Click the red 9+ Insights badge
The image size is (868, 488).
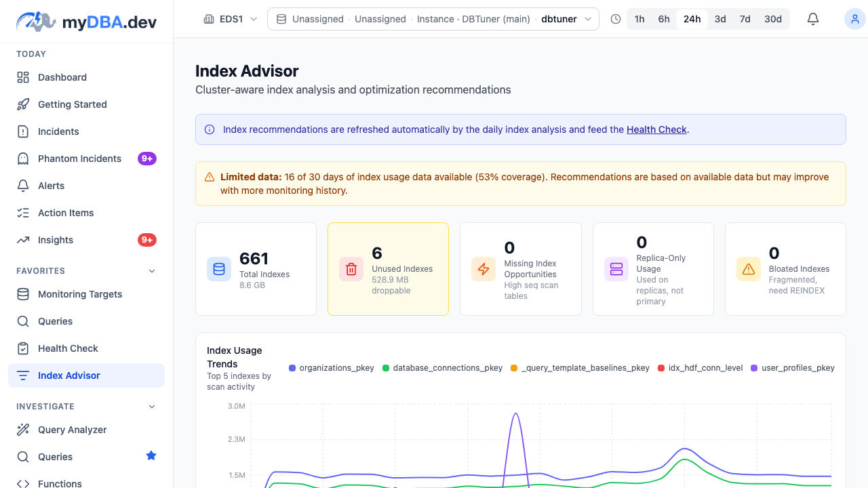[147, 240]
